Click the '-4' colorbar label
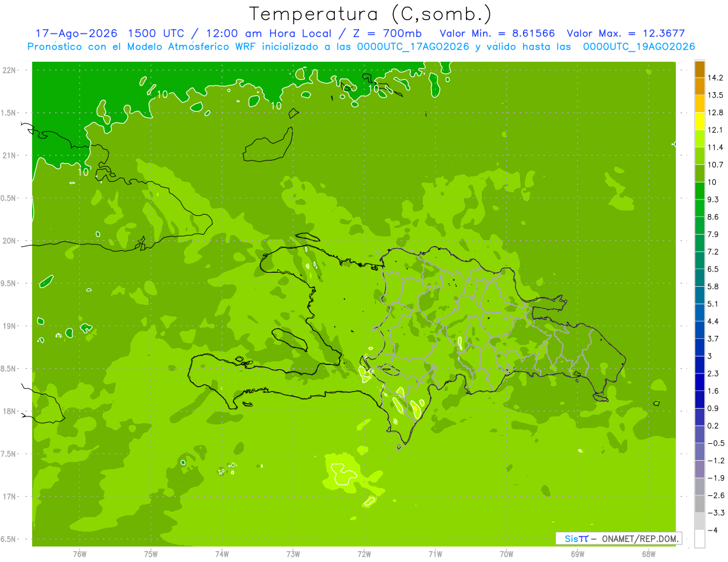This screenshot has width=728, height=562. [x=713, y=530]
